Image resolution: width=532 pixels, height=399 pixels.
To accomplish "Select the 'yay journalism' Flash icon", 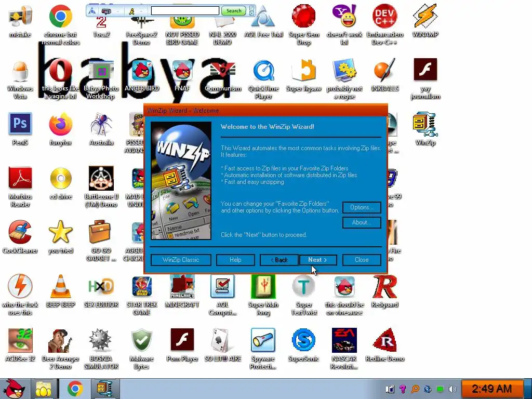I will (x=425, y=79).
